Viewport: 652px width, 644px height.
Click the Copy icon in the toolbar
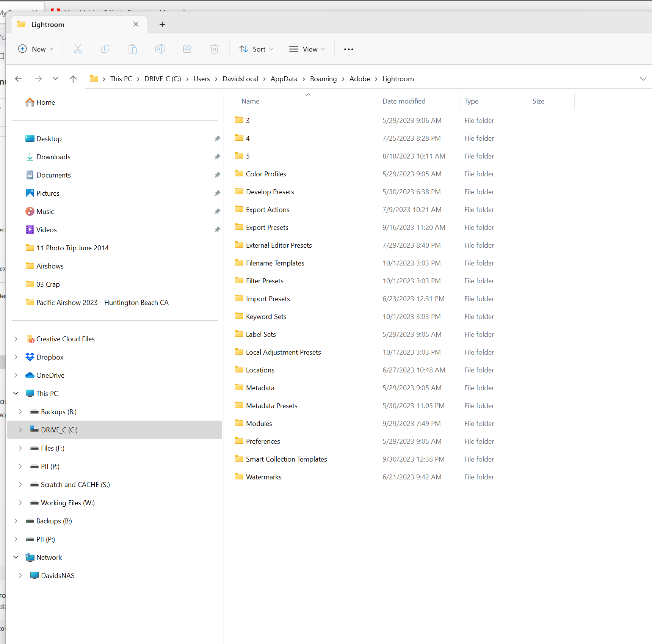pyautogui.click(x=105, y=49)
